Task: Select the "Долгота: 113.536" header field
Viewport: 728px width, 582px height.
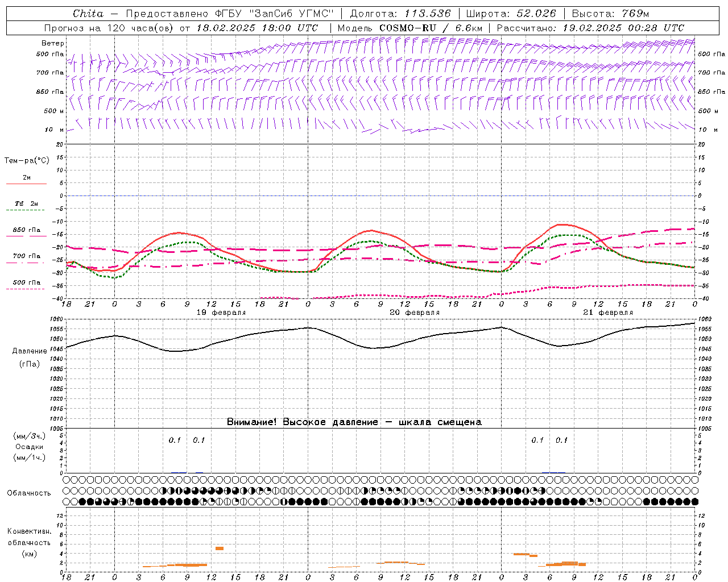Action: pos(400,14)
